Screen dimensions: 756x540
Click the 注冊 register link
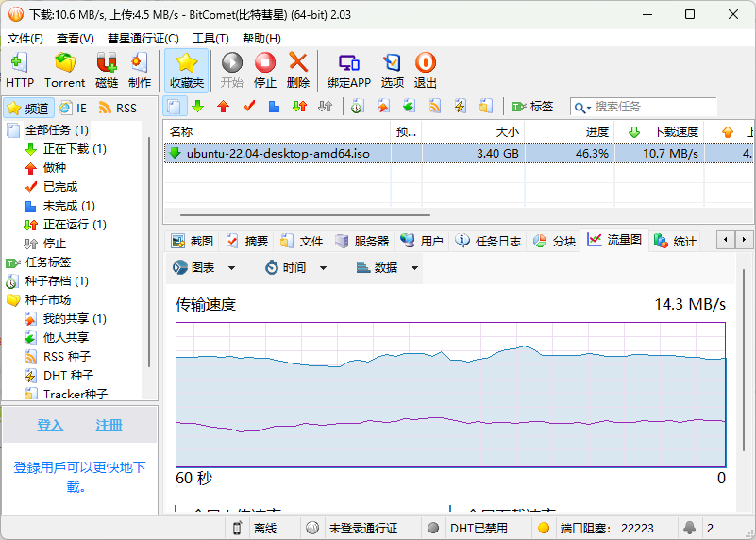click(109, 425)
